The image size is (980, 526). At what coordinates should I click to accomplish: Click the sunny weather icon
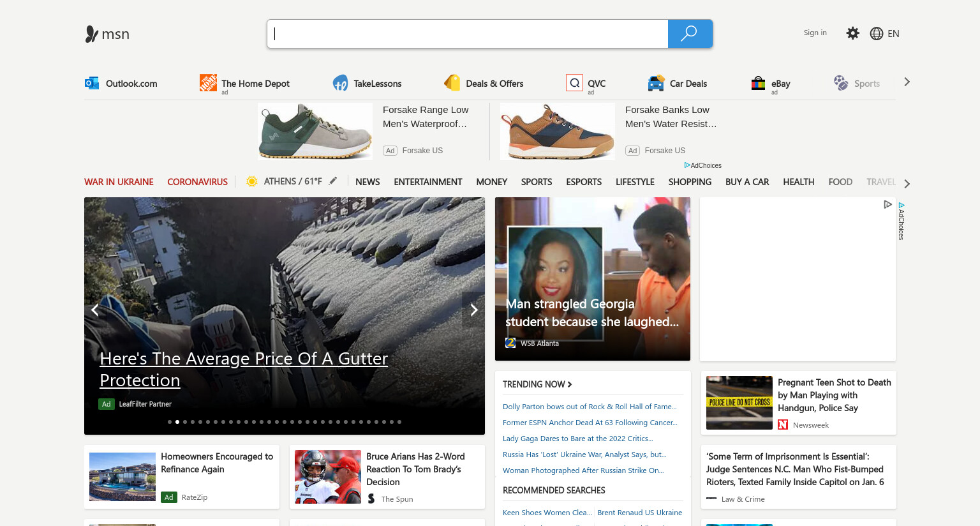click(252, 181)
